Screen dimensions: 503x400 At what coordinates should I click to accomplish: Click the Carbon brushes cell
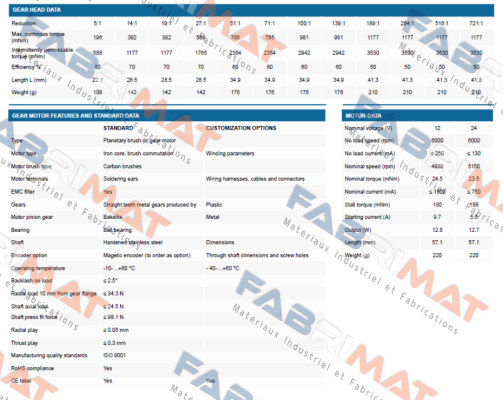pos(122,166)
